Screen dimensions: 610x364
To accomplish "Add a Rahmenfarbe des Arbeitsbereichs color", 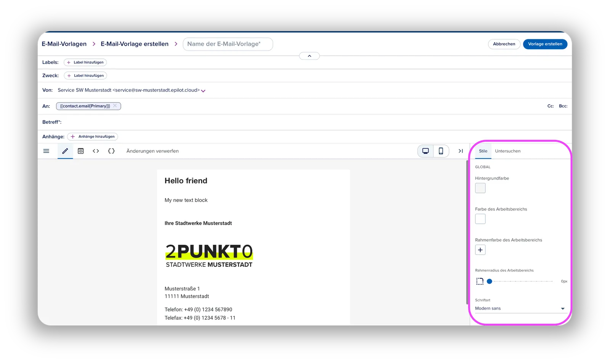I will point(480,250).
